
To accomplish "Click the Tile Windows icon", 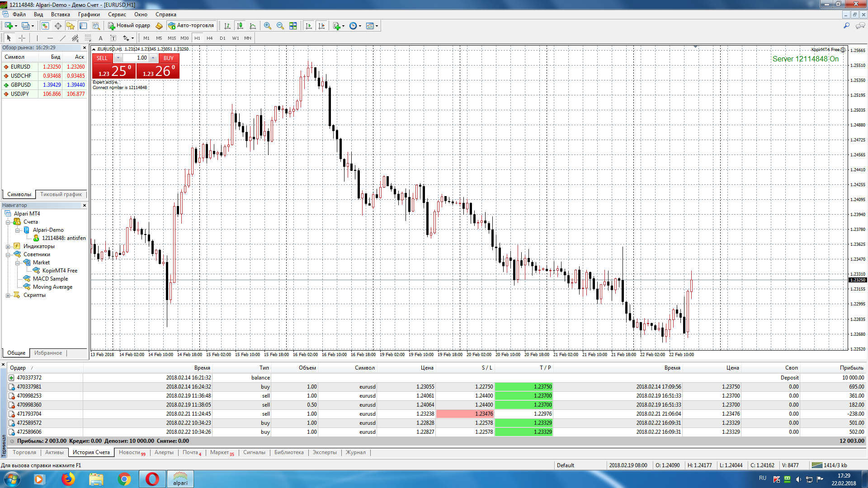I will [293, 26].
